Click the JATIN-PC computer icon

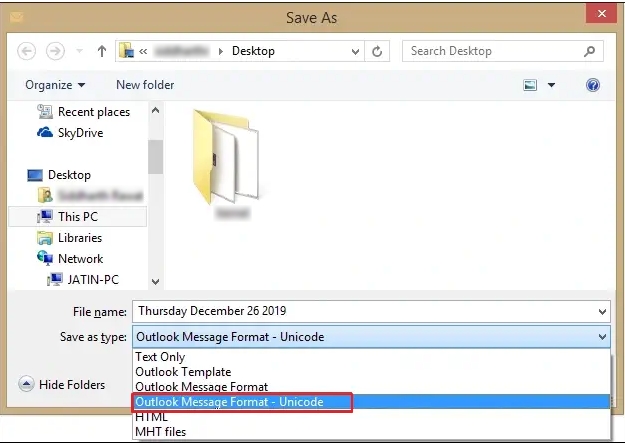point(55,280)
